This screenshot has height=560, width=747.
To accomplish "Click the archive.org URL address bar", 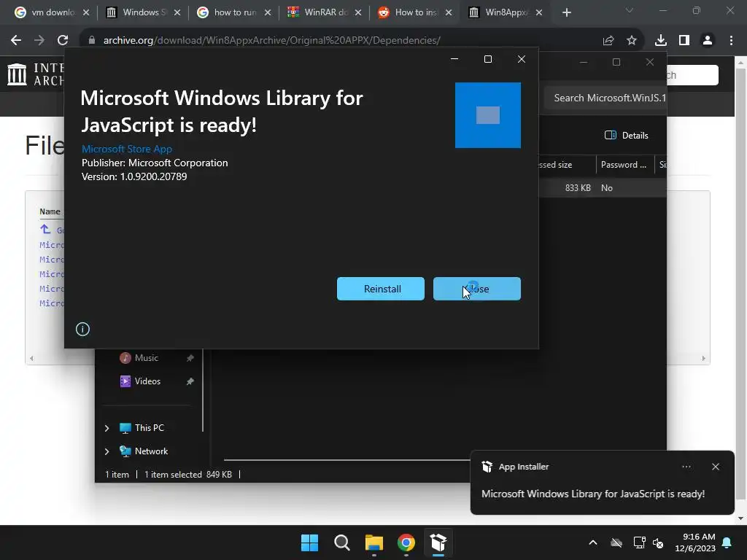I will click(271, 41).
